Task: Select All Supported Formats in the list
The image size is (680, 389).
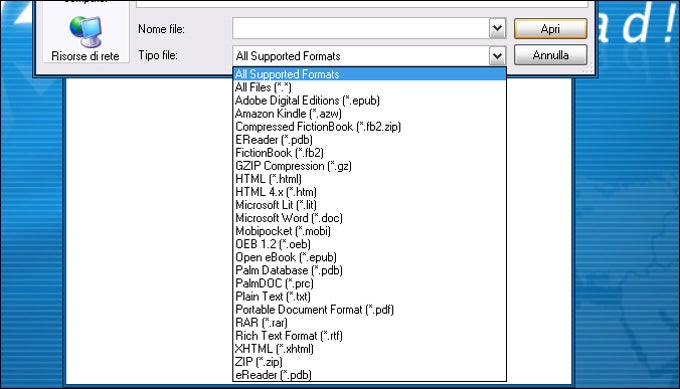Action: (x=369, y=74)
